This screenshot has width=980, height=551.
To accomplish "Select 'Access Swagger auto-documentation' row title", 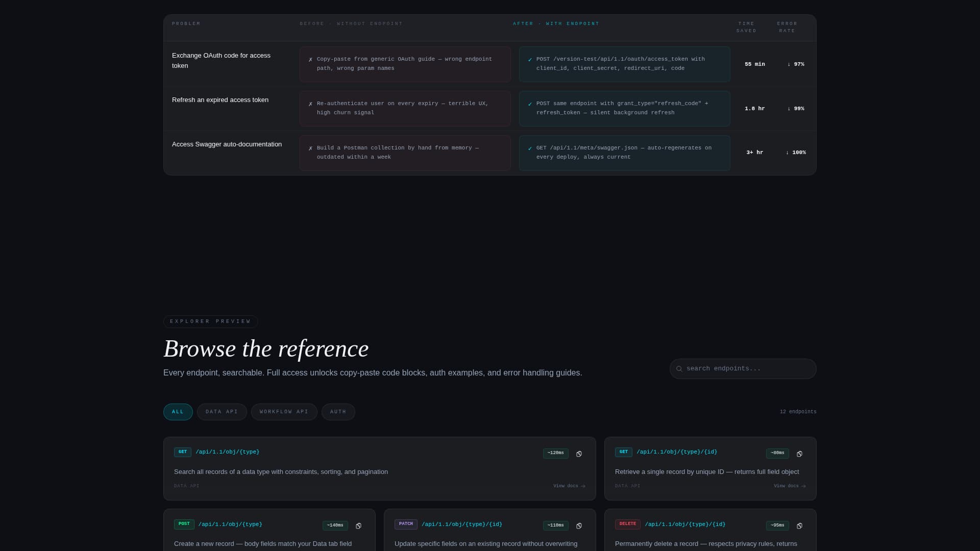I will 227,144.
